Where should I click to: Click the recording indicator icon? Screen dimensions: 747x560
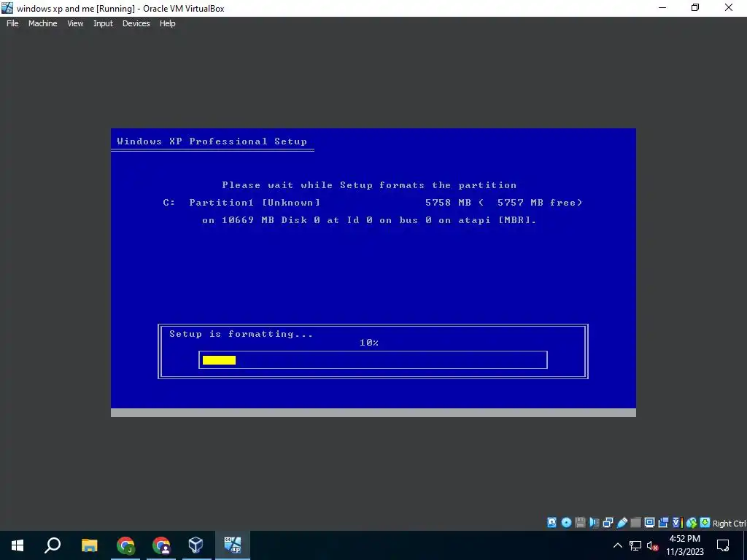[x=663, y=523]
